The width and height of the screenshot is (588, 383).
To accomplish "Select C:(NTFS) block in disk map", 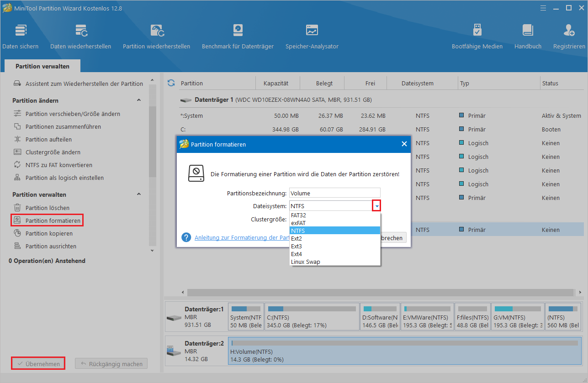I will click(312, 316).
